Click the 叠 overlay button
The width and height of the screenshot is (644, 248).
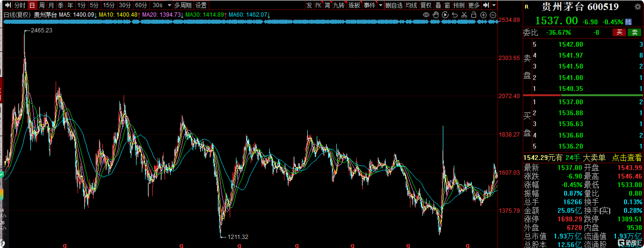[438, 5]
